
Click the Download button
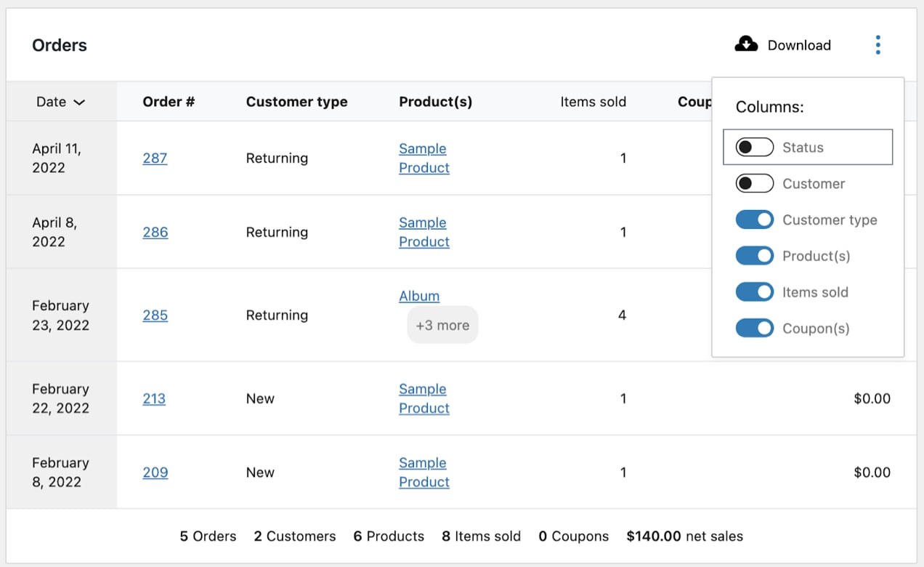799,44
